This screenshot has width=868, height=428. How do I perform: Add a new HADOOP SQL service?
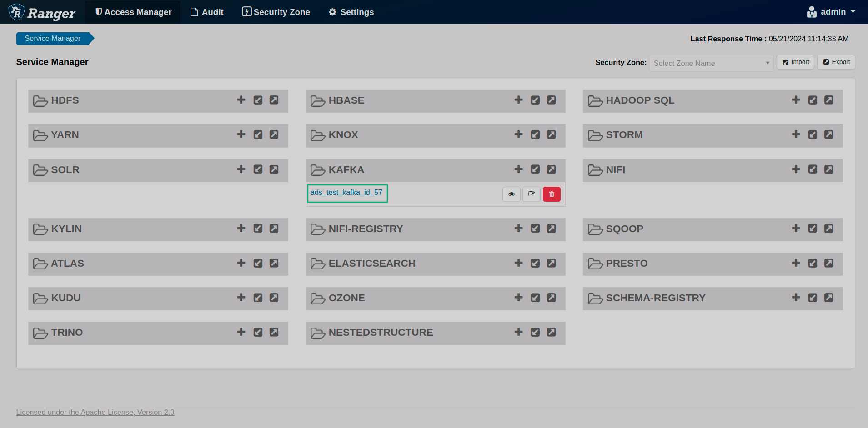coord(796,100)
